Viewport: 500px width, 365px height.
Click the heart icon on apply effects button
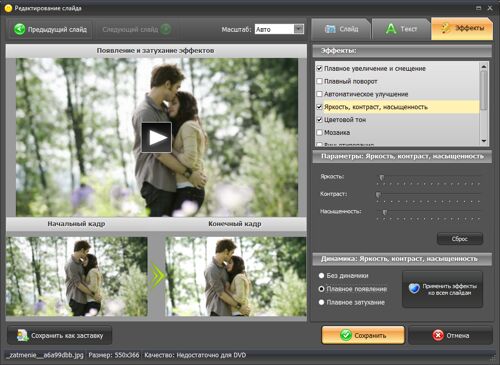tap(414, 289)
